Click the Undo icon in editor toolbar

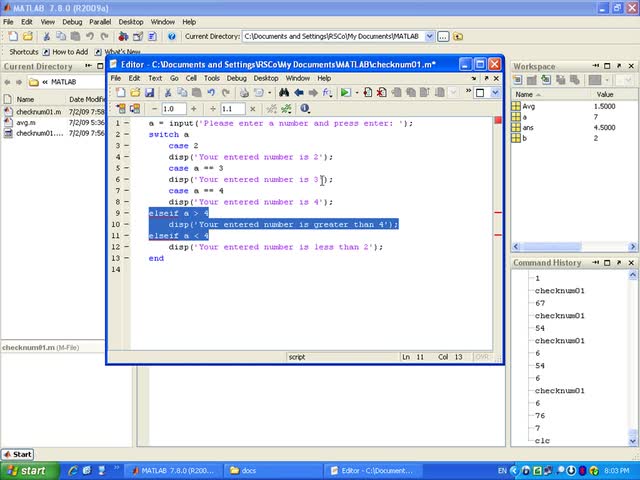211,93
